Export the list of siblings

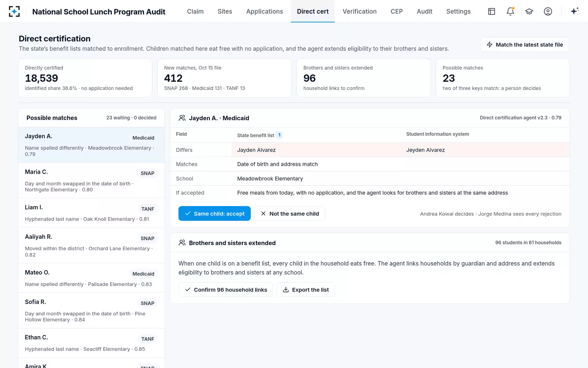tap(306, 289)
